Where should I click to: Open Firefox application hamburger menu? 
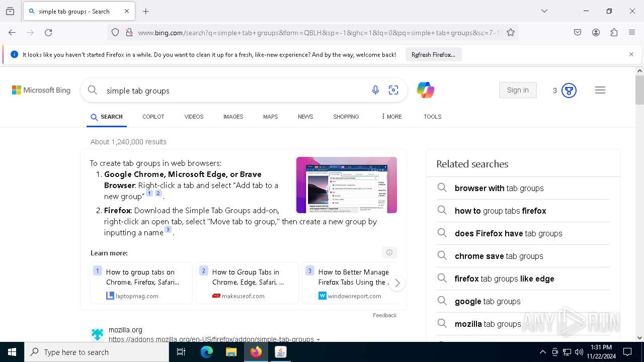click(632, 32)
